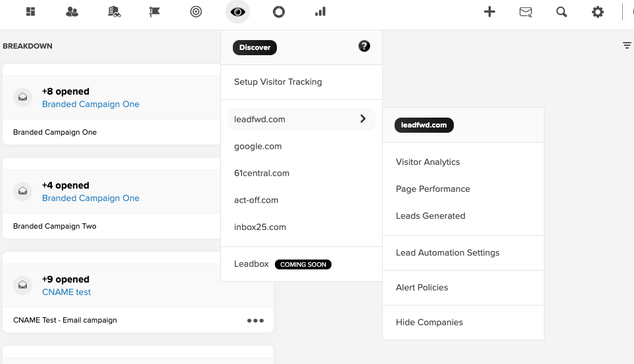Screen dimensions: 634x364
Task: Open the CNAME Test three-dot menu
Action: (255, 321)
